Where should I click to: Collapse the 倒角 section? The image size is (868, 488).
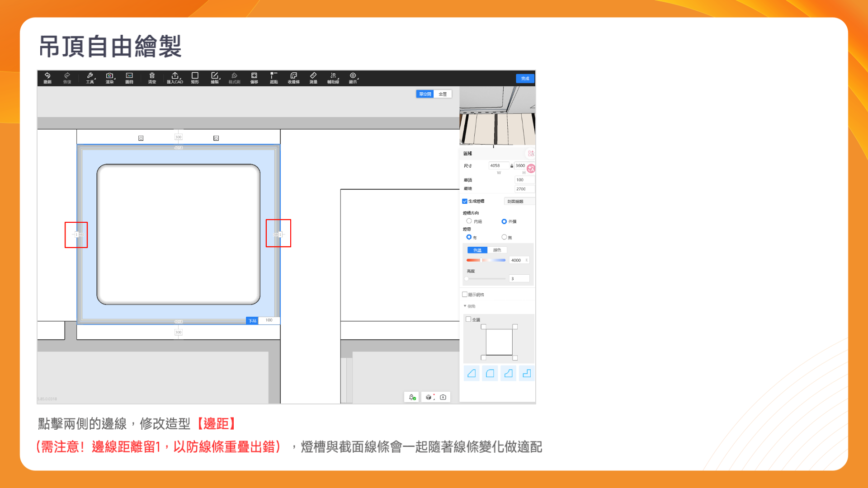465,306
